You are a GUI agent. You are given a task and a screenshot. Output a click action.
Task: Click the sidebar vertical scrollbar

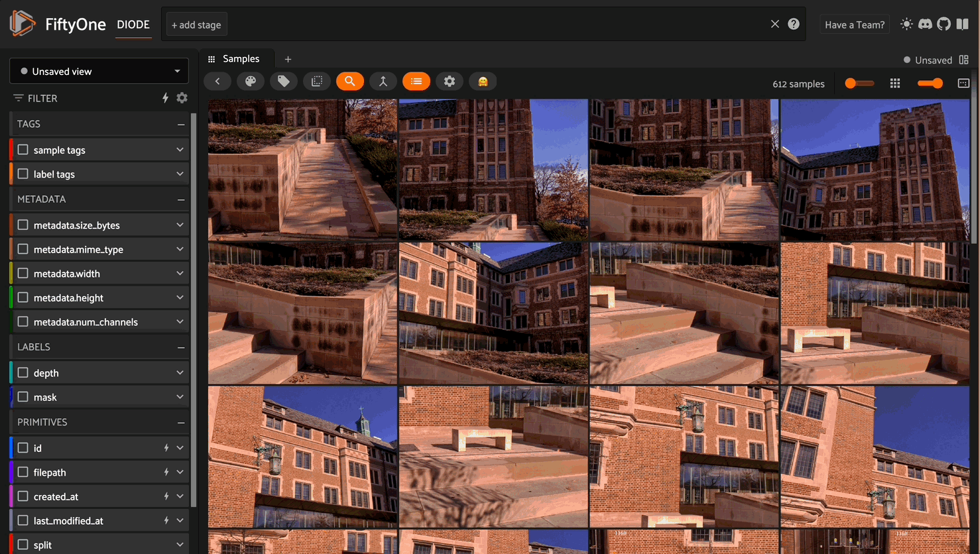coord(194,310)
